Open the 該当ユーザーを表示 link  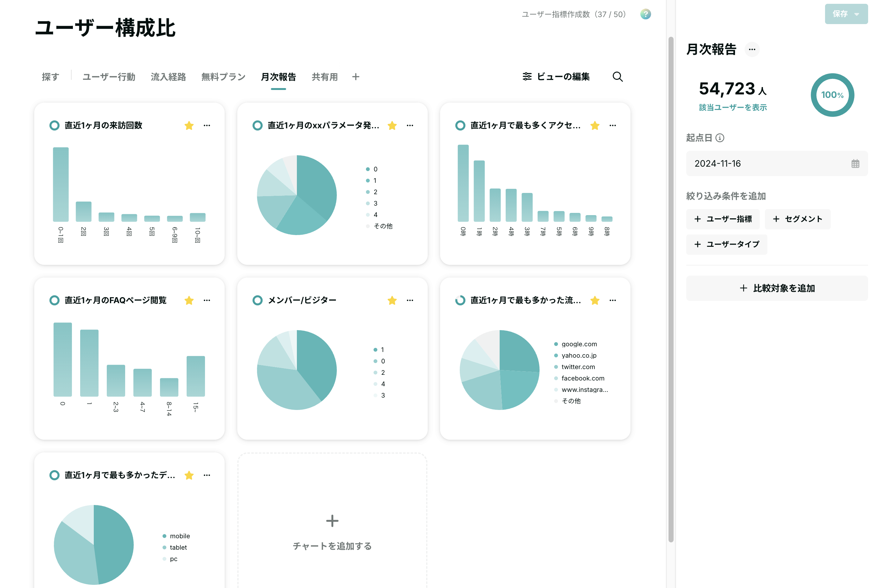click(x=733, y=107)
